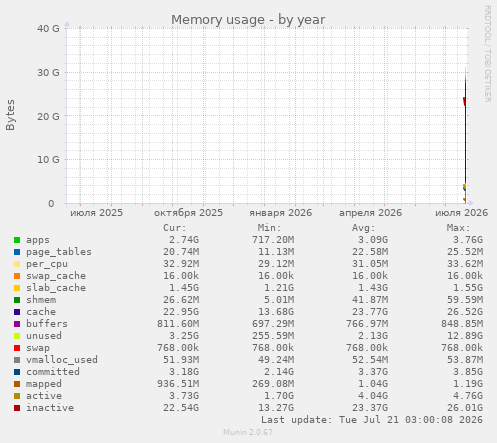Click the shmem max value 59.59M

pos(465,300)
